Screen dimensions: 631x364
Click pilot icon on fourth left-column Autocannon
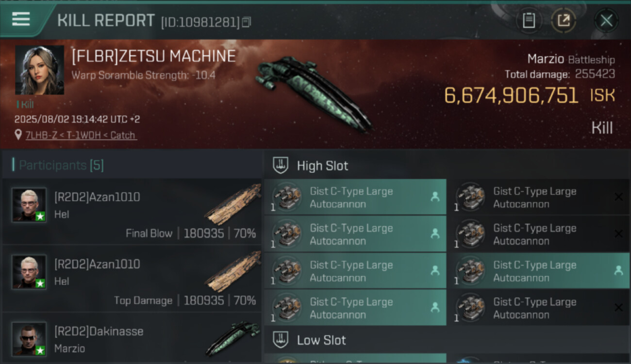point(435,307)
